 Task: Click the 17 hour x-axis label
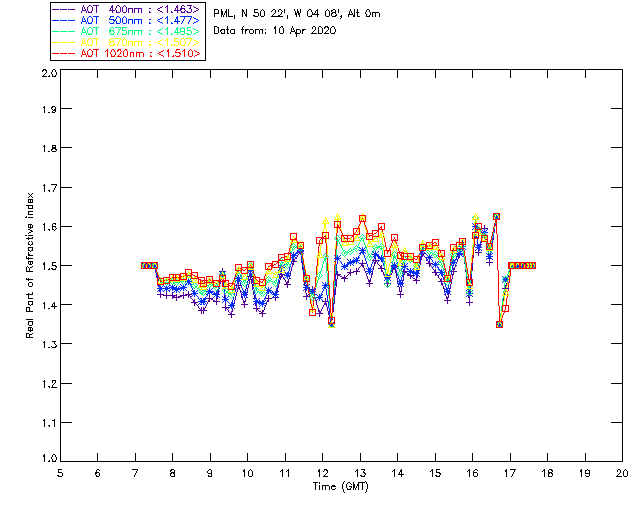click(x=510, y=473)
